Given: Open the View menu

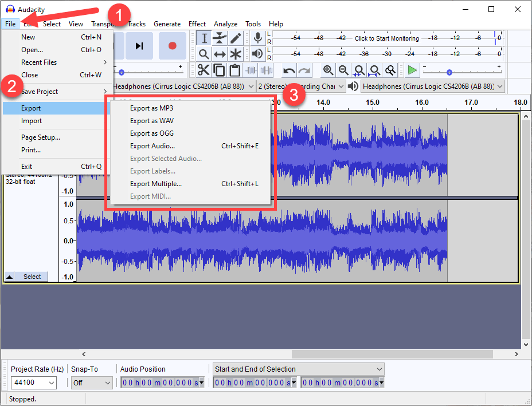Looking at the screenshot, I should coord(76,24).
